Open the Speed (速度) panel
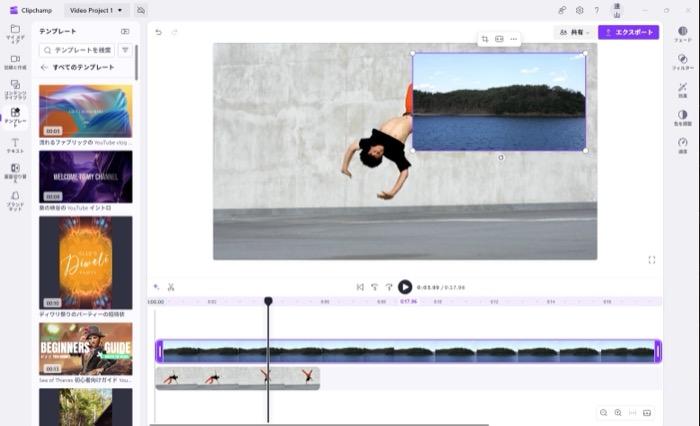 coord(683,146)
